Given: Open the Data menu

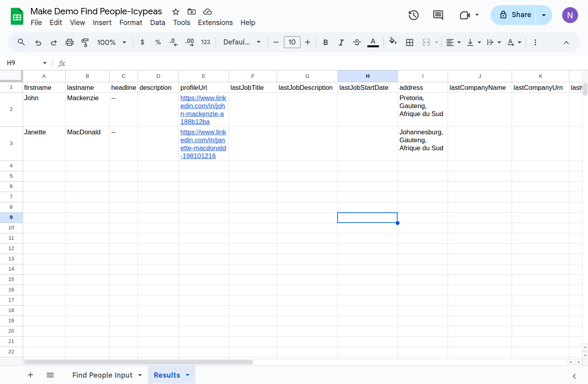Looking at the screenshot, I should (x=157, y=23).
